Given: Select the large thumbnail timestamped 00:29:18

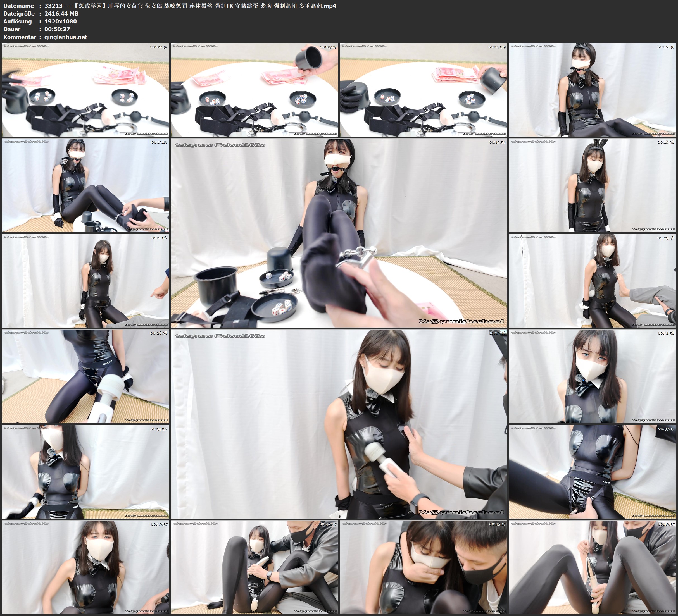Looking at the screenshot, I should point(339,424).
